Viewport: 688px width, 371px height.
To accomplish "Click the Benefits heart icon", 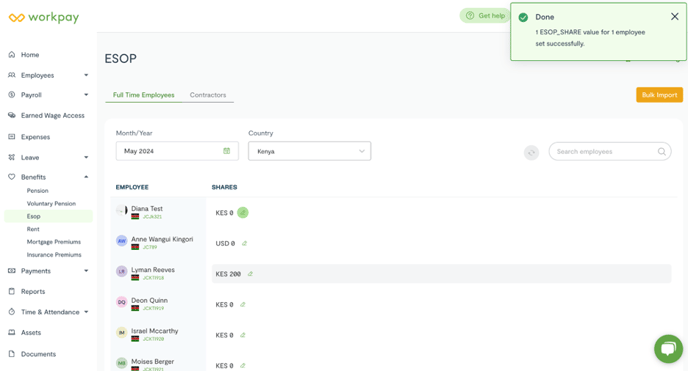I will tap(12, 177).
